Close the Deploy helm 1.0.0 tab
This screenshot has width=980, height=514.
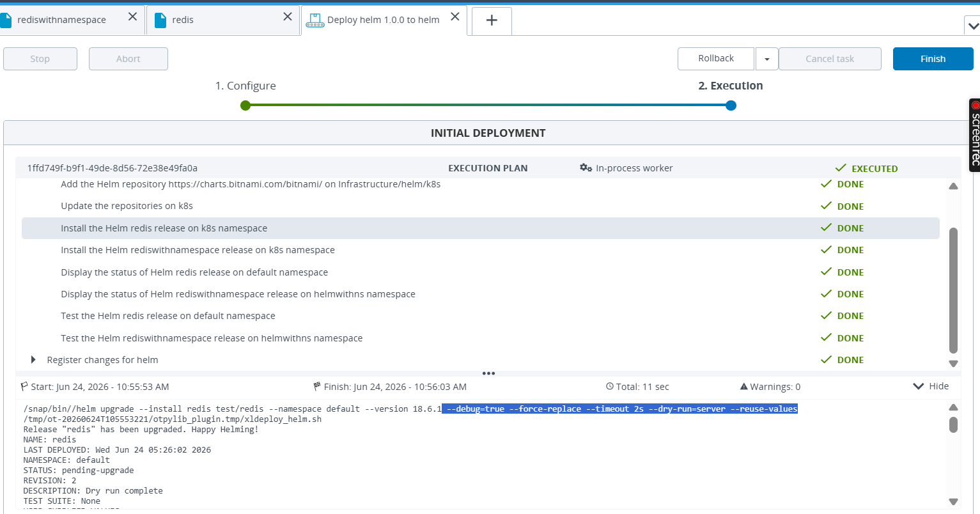[455, 17]
